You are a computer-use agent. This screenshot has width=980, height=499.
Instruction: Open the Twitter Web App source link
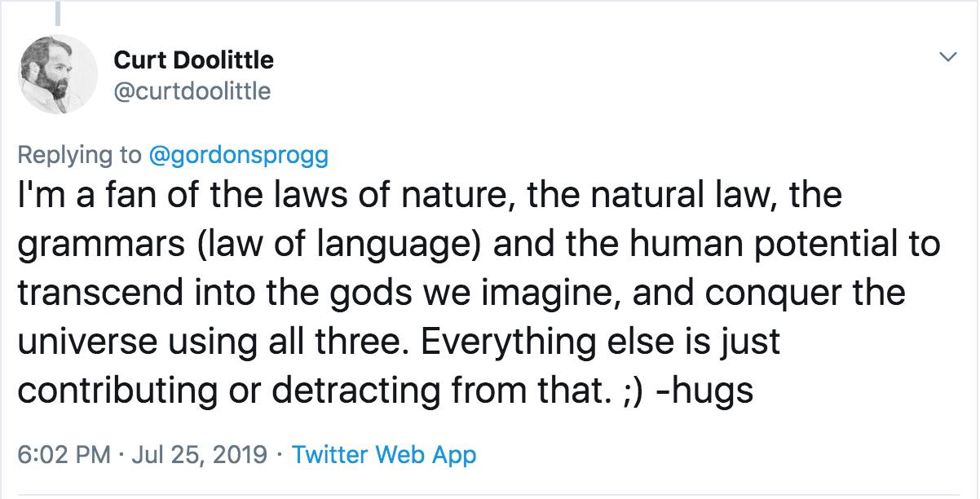coord(383,454)
